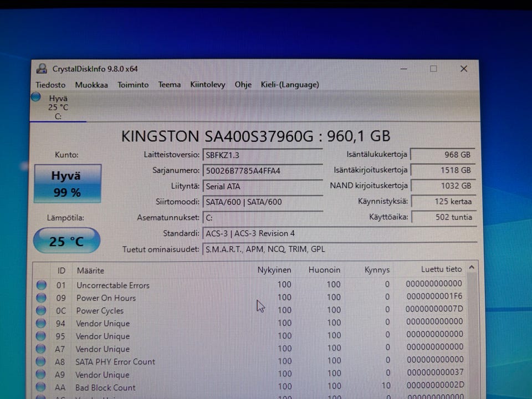The width and height of the screenshot is (532, 399).
Task: Click the Nykyinen column header
Action: (x=274, y=270)
